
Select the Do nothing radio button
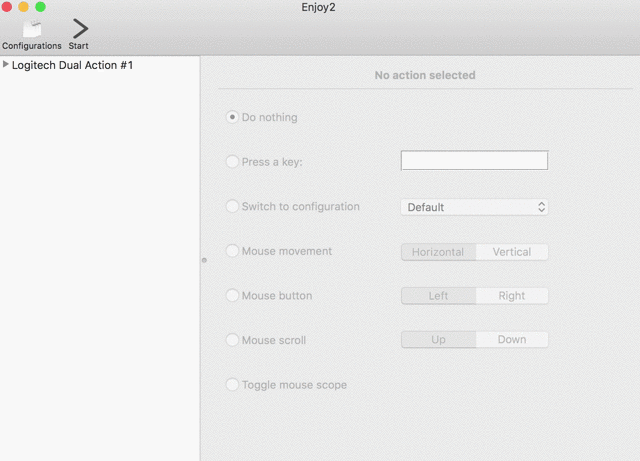(x=232, y=117)
